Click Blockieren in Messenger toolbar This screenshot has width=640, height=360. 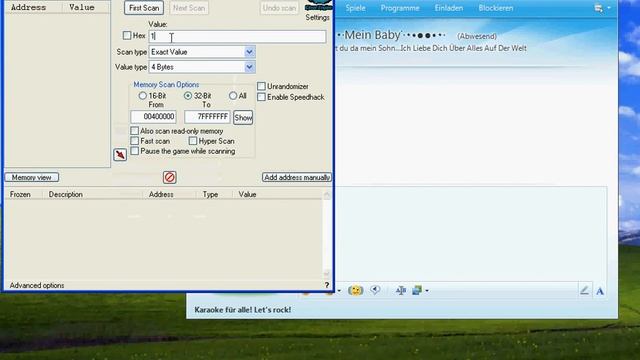pyautogui.click(x=496, y=8)
